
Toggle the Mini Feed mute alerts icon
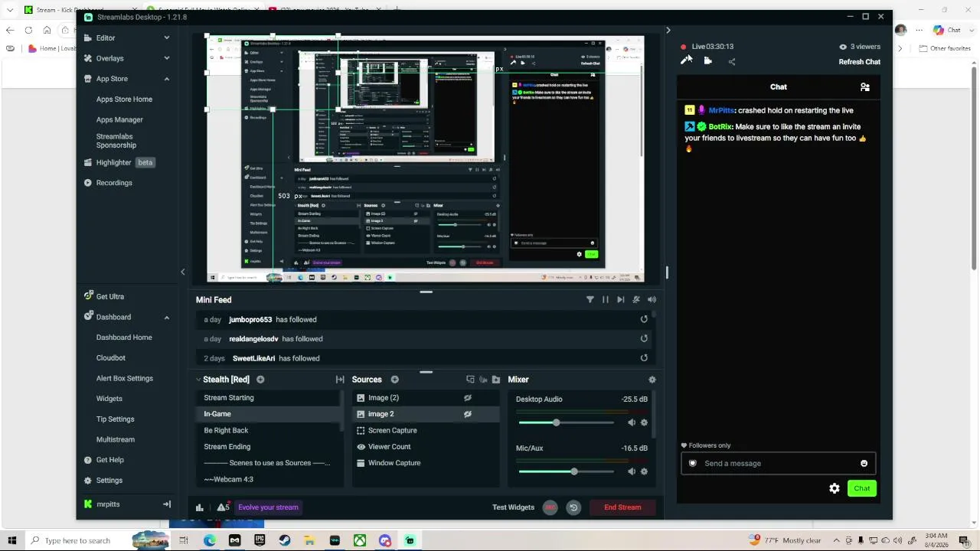point(636,300)
